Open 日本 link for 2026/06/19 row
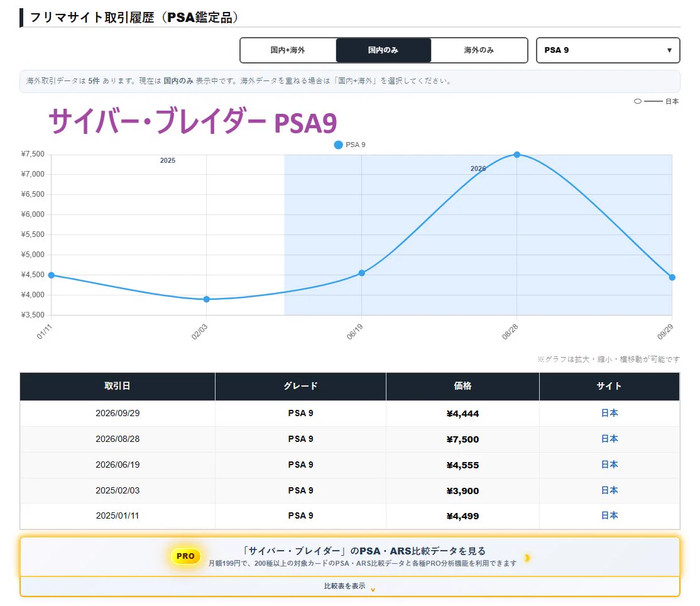The width and height of the screenshot is (700, 606). pyautogui.click(x=610, y=465)
